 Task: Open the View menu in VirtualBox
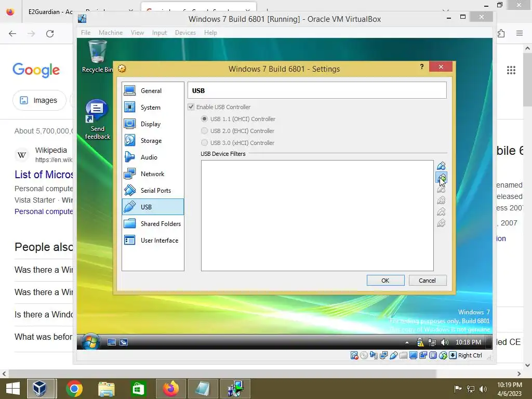(x=137, y=33)
